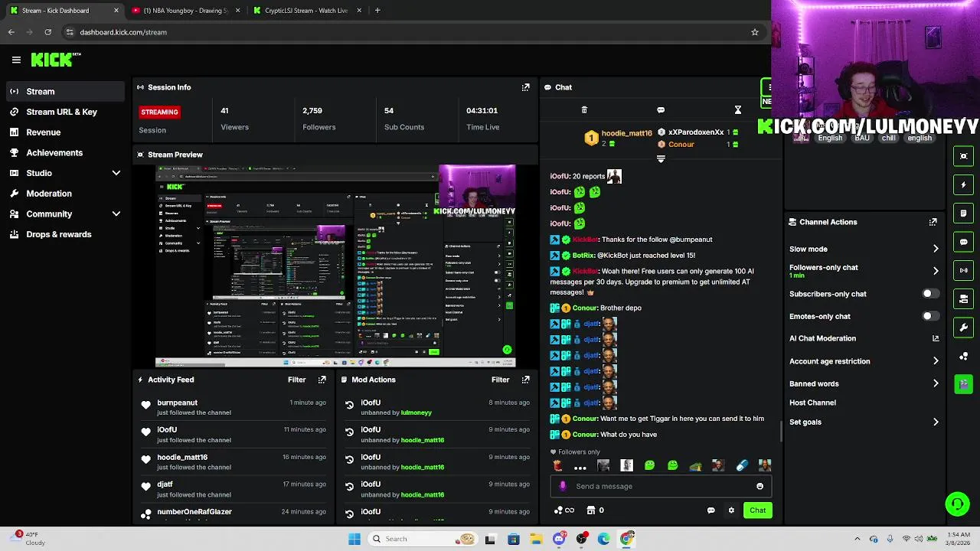Expand the Community sidebar section
Screen dimensions: 980x551
(116, 214)
